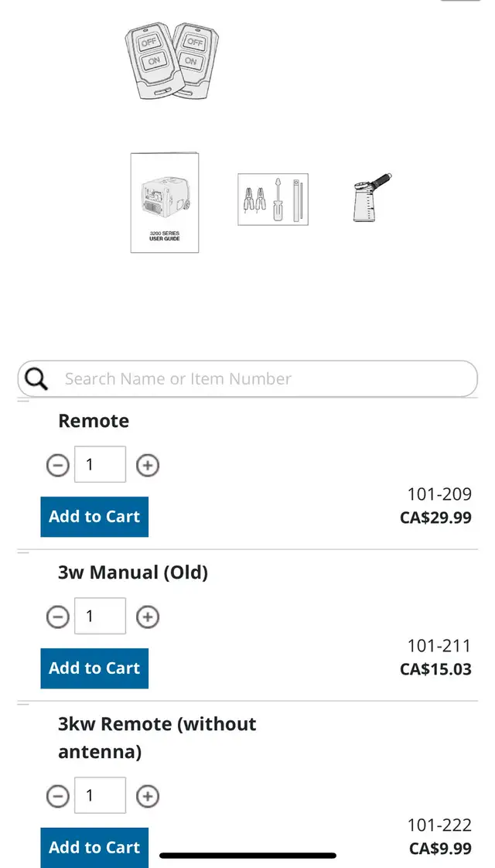Click the magnifying glass search icon
Screen dimensions: 495x868
(x=36, y=379)
